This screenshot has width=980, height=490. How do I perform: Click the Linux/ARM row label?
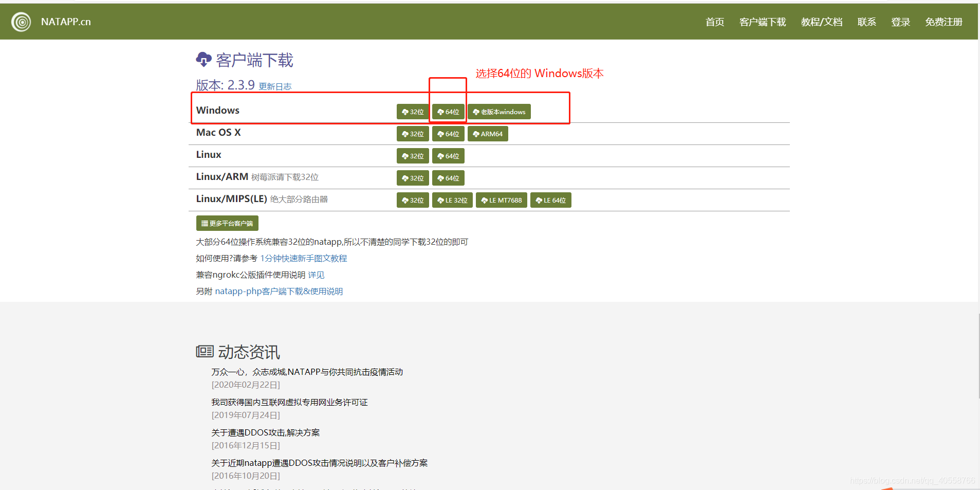click(222, 176)
